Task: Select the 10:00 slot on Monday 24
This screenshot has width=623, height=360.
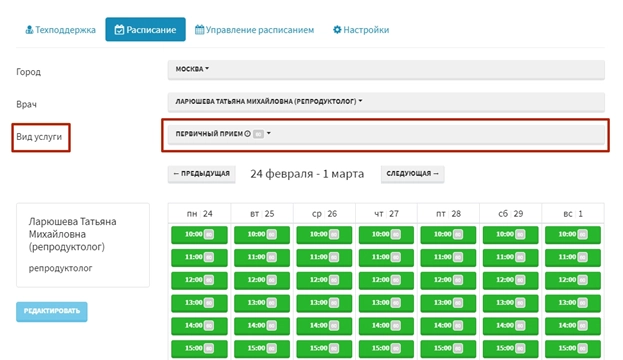Action: pos(199,234)
